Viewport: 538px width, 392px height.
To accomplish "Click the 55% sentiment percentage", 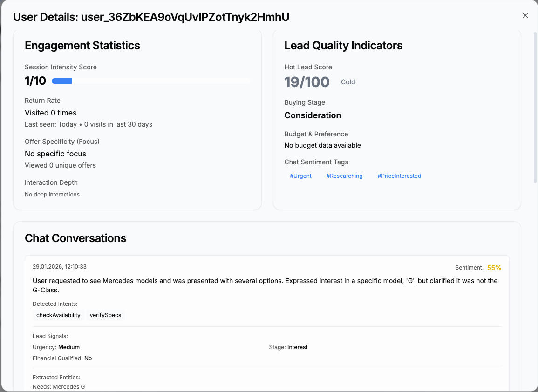I will pyautogui.click(x=494, y=268).
